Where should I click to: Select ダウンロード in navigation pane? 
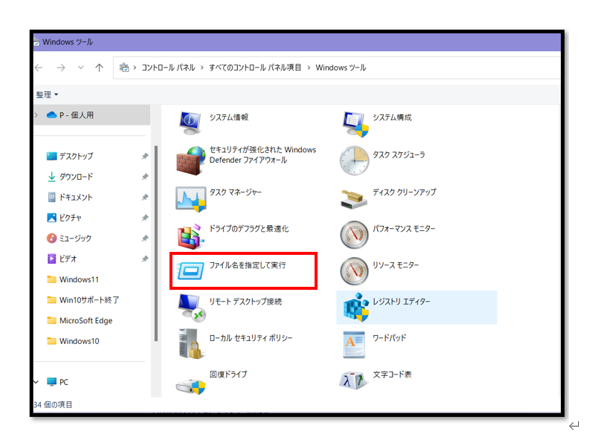pos(76,177)
